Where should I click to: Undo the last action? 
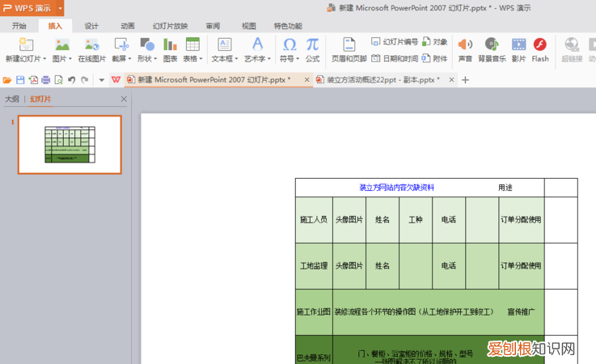(71, 80)
